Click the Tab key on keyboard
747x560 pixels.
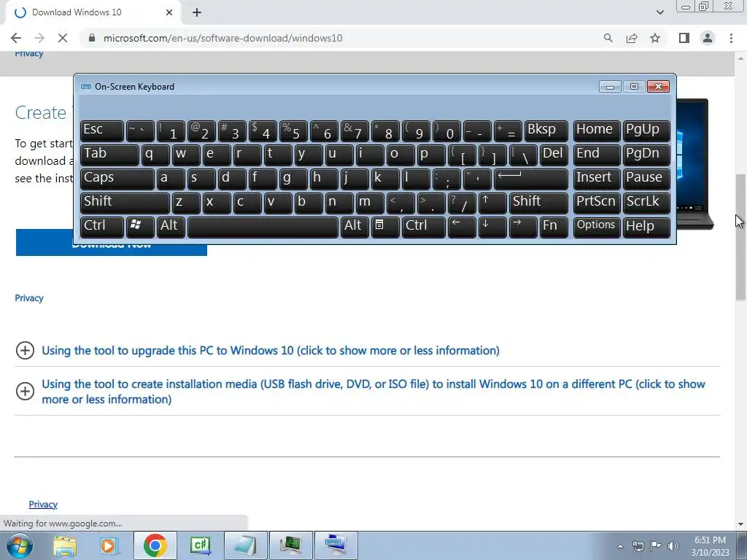point(109,155)
